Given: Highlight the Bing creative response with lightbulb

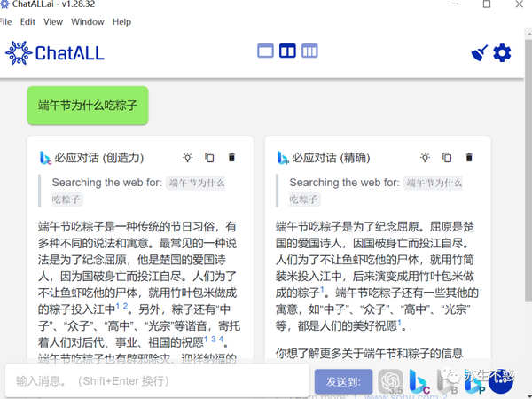Looking at the screenshot, I should 188,158.
